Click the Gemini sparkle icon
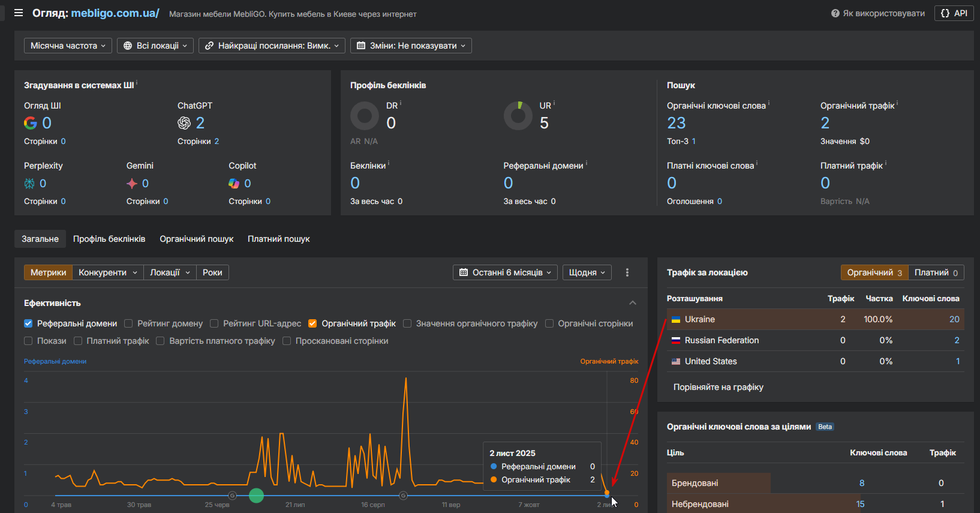980x513 pixels. [132, 184]
